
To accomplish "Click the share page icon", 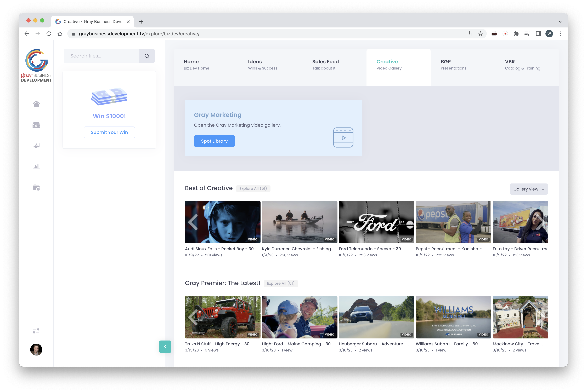I will (470, 34).
